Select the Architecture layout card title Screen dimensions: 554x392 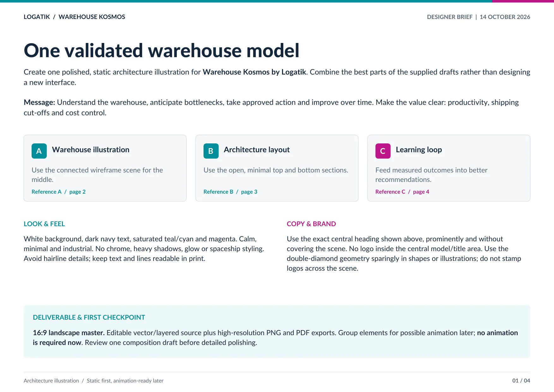tap(257, 150)
